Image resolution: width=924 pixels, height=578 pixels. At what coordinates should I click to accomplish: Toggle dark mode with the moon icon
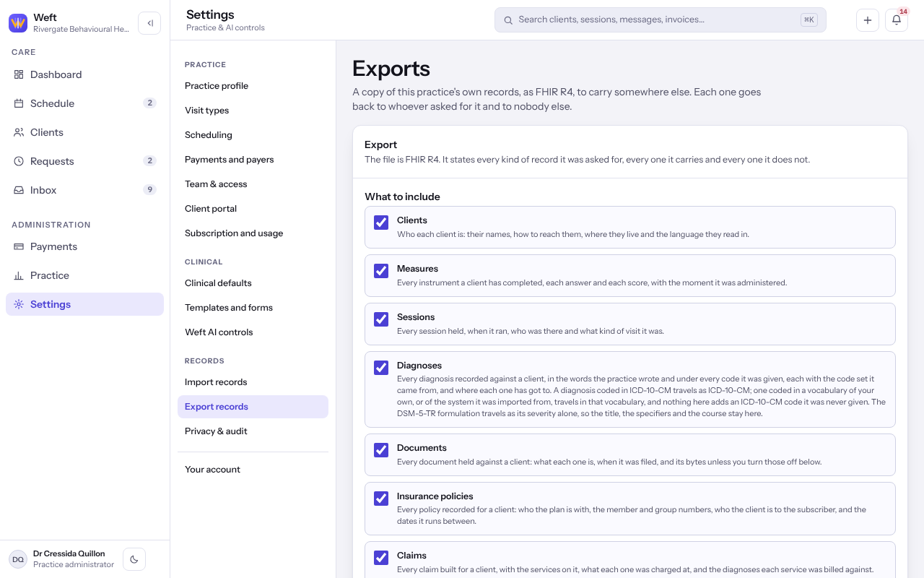134,559
